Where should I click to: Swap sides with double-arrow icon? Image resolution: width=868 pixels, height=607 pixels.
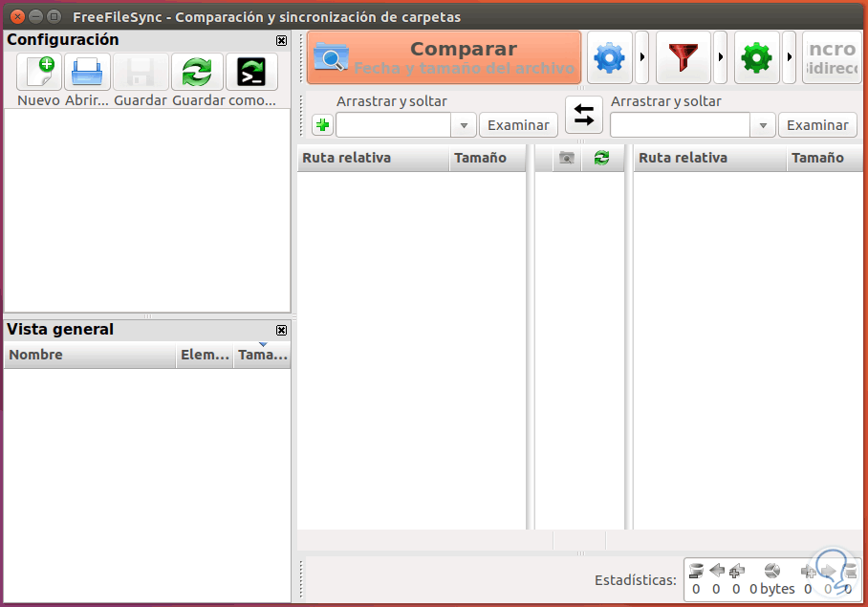(584, 115)
